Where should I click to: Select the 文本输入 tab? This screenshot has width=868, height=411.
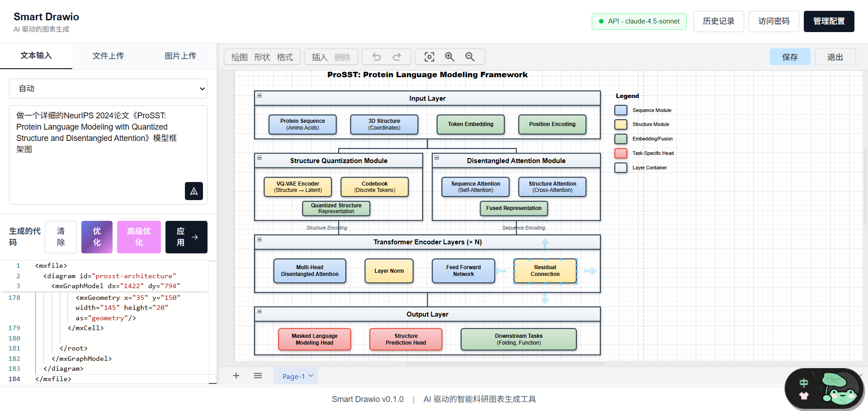click(x=36, y=56)
